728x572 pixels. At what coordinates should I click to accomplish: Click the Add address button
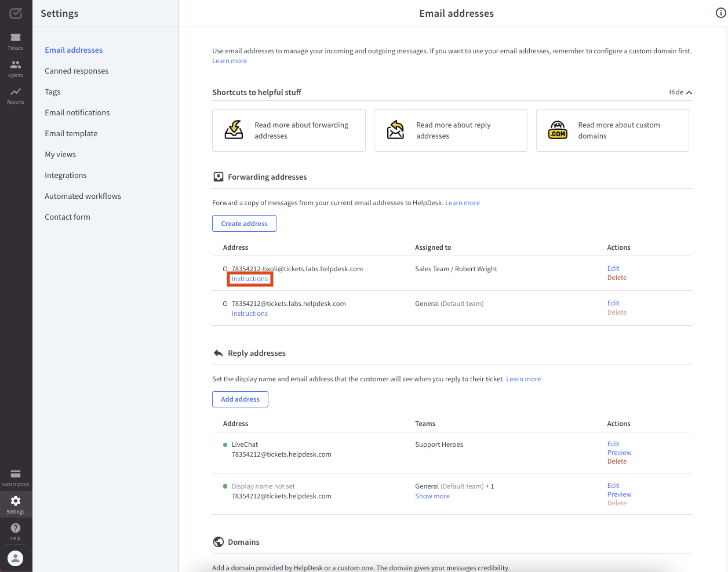(240, 399)
